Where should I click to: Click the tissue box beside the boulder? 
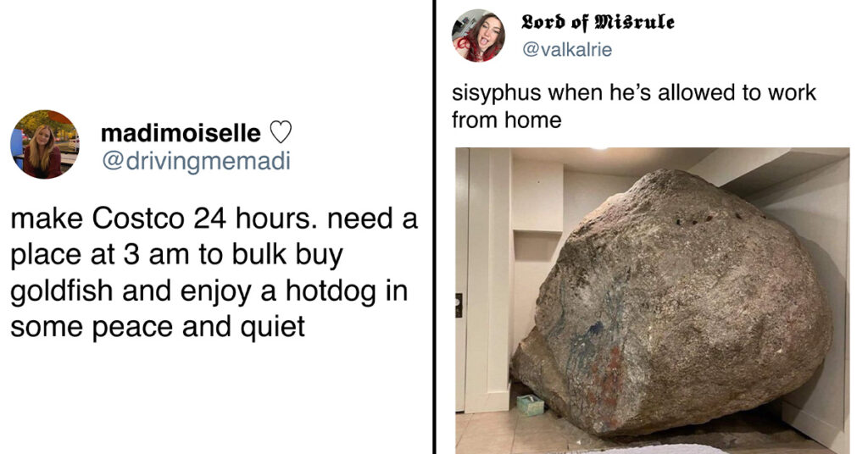(x=530, y=405)
